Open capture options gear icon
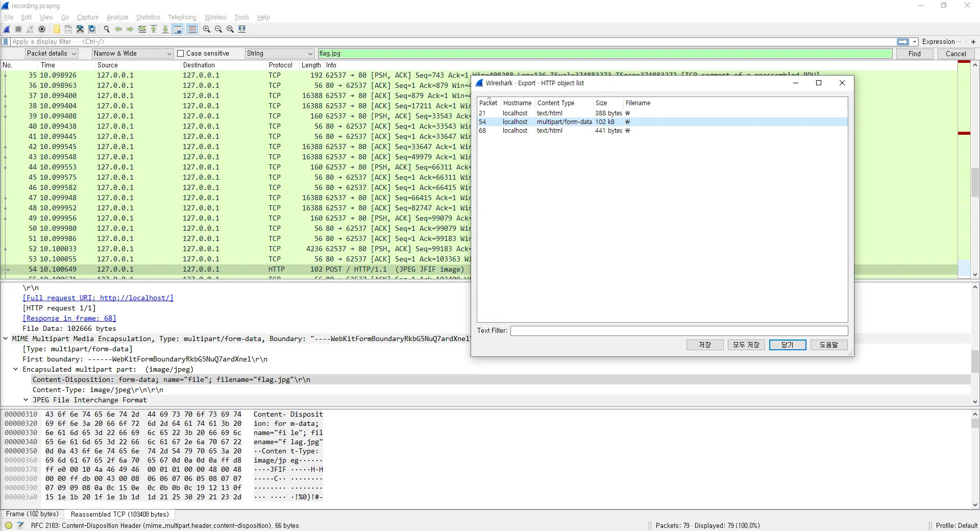980x531 pixels. tap(42, 29)
